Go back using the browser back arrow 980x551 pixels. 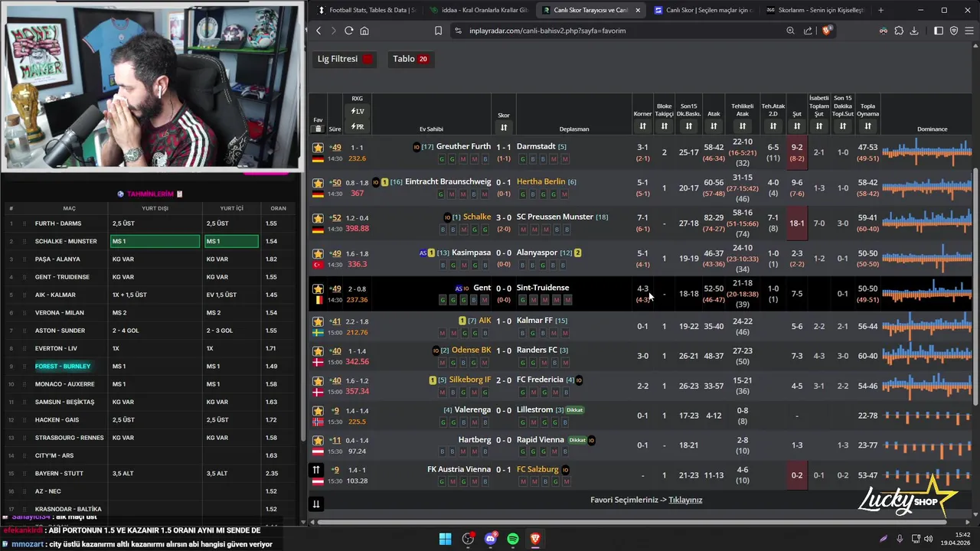coord(319,31)
